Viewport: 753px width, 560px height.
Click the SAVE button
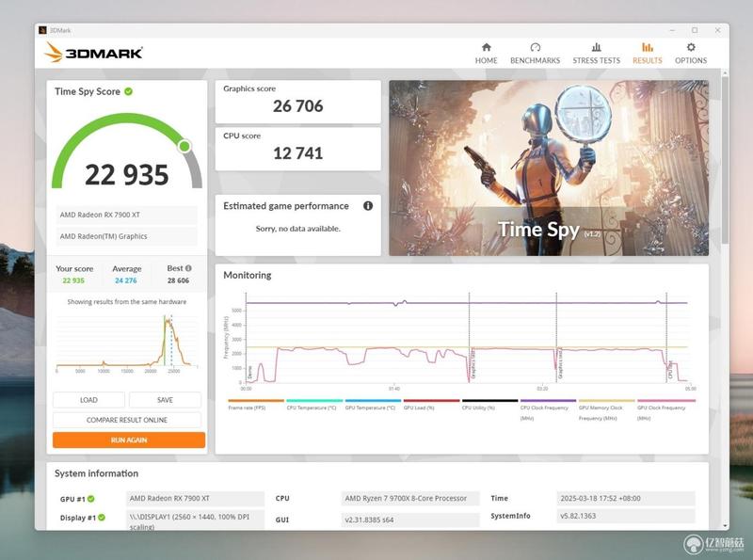coord(165,400)
